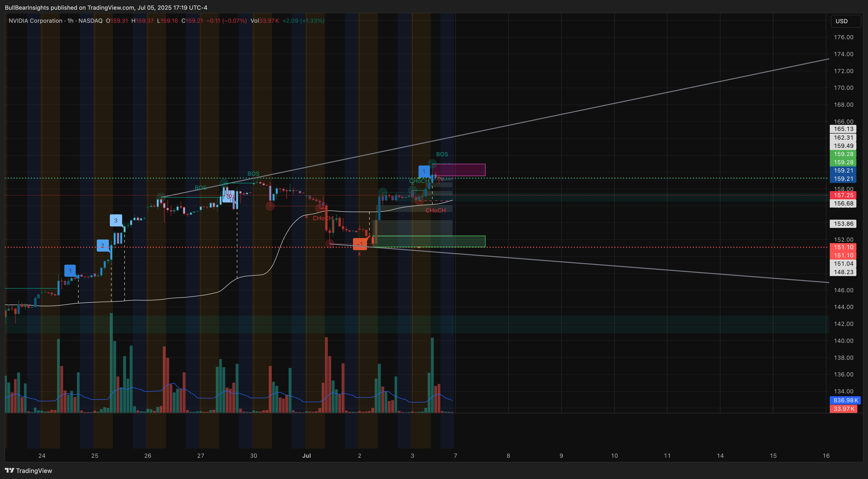Click the 140.00 price axis tick
This screenshot has width=868, height=479.
pyautogui.click(x=843, y=341)
